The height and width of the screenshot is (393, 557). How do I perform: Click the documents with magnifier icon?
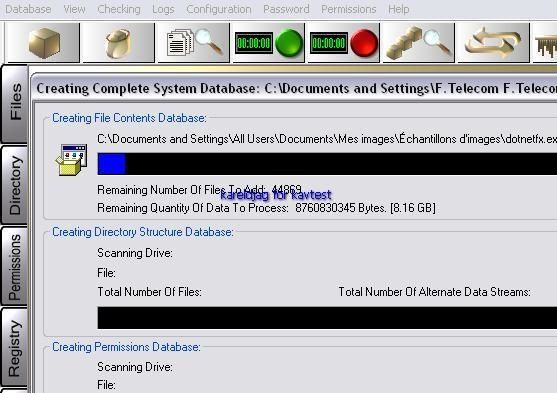point(194,43)
